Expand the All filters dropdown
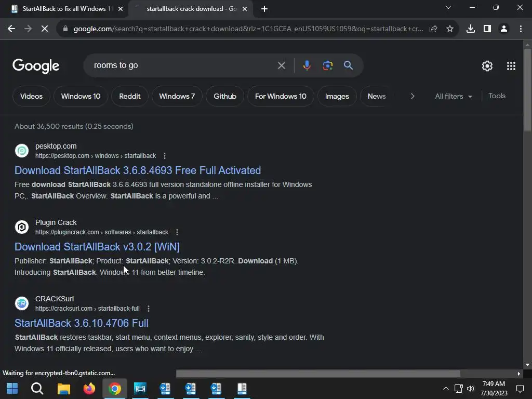The width and height of the screenshot is (532, 399). tap(453, 96)
